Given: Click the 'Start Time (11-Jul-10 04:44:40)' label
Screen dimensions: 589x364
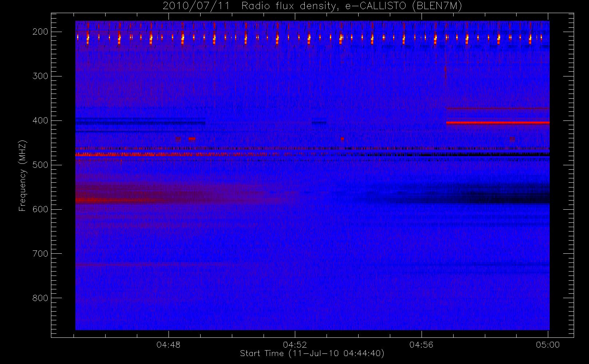Looking at the screenshot, I should pos(312,353).
